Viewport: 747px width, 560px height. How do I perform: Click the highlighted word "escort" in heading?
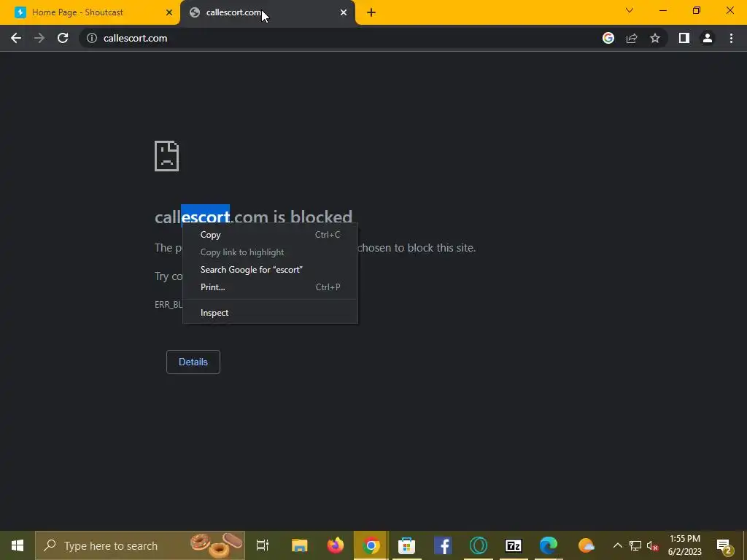click(205, 217)
